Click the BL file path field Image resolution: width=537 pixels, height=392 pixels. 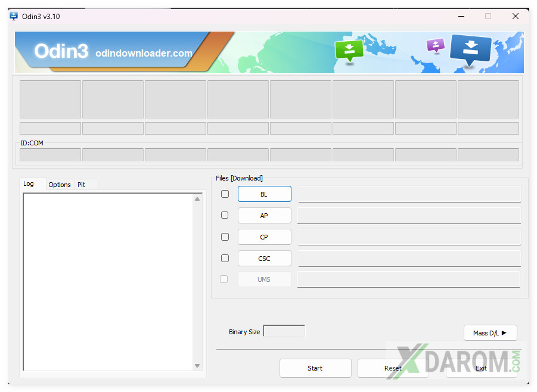click(409, 194)
